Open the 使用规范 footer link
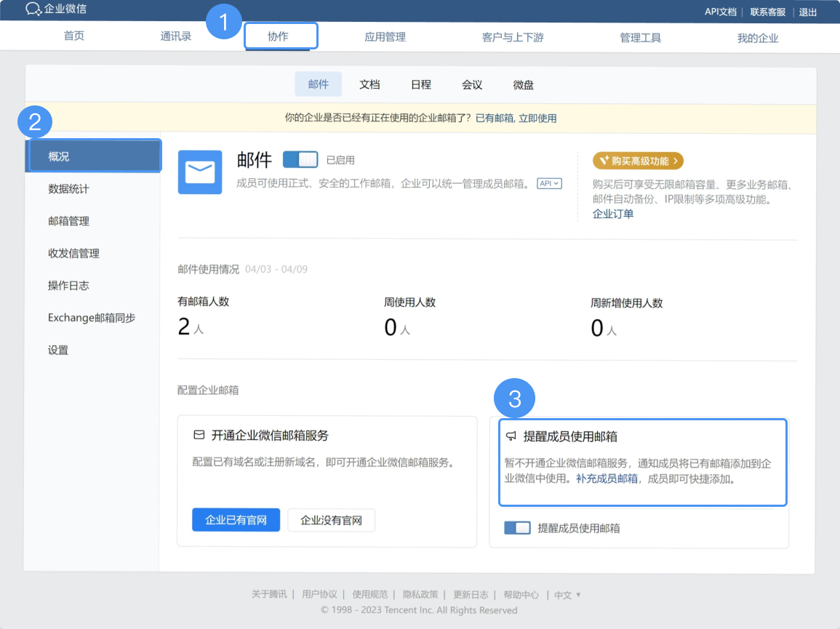This screenshot has height=629, width=840. pyautogui.click(x=369, y=594)
